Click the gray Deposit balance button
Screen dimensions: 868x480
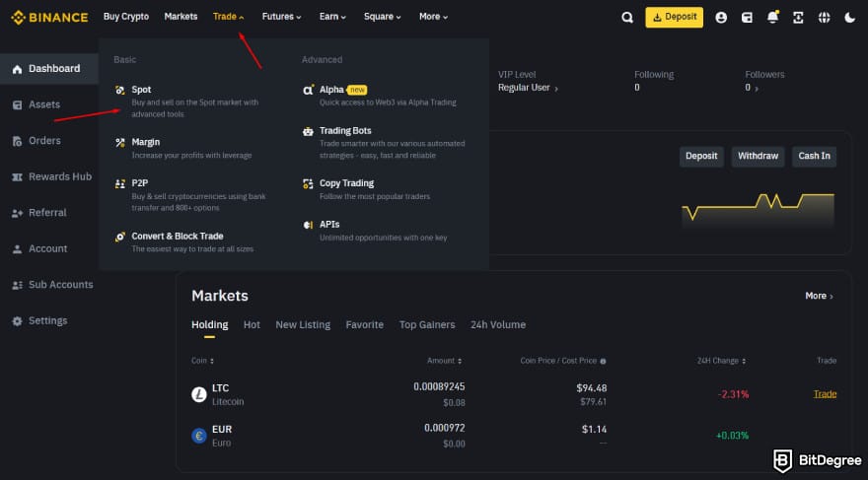tap(701, 157)
